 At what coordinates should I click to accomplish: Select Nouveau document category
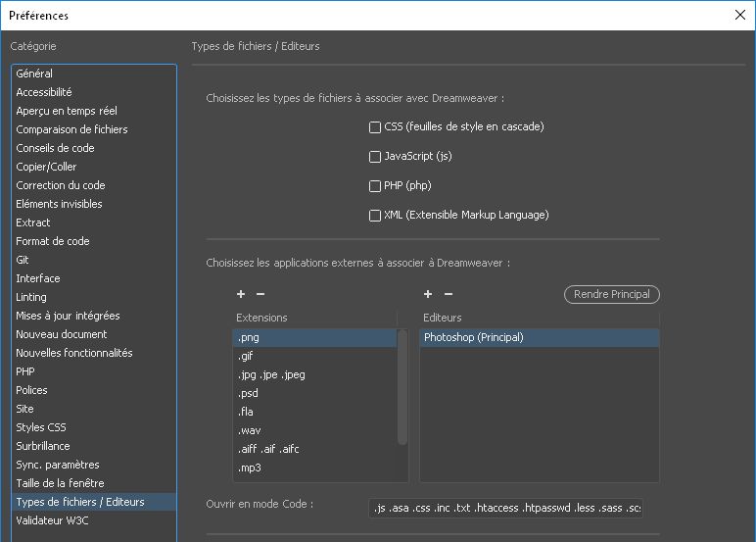coord(94,334)
